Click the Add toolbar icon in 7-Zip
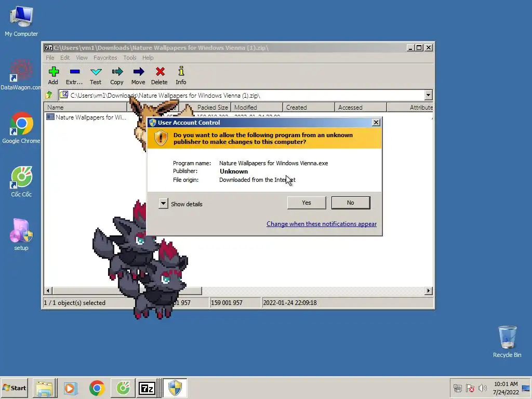Image resolution: width=532 pixels, height=399 pixels. [x=54, y=75]
